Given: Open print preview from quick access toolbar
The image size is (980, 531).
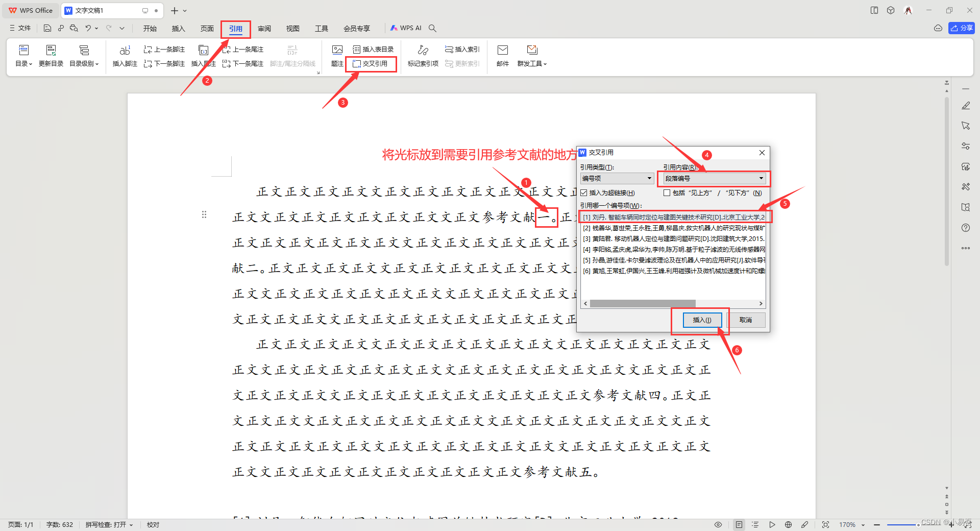Looking at the screenshot, I should (x=74, y=28).
